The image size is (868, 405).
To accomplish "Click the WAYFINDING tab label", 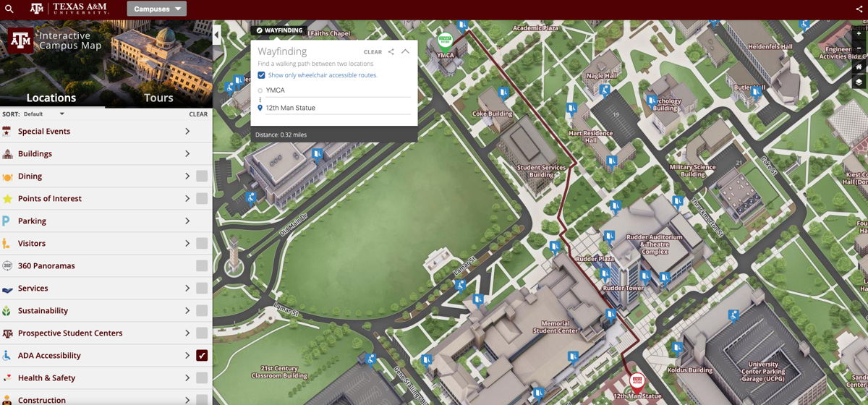I will pyautogui.click(x=279, y=31).
